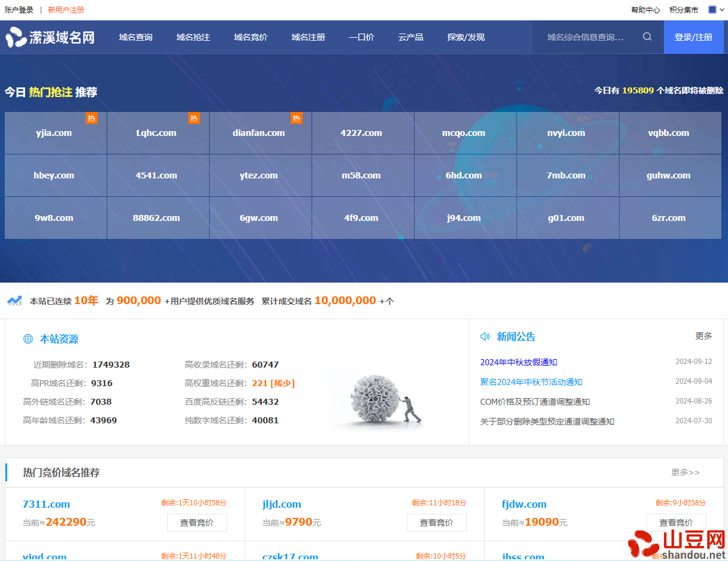Click the blue avatar square in top bar
The width and height of the screenshot is (728, 561).
[x=712, y=9]
